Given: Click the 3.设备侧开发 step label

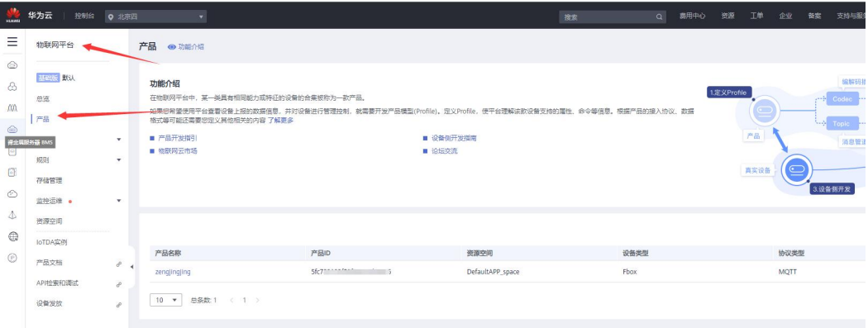Looking at the screenshot, I should (832, 189).
